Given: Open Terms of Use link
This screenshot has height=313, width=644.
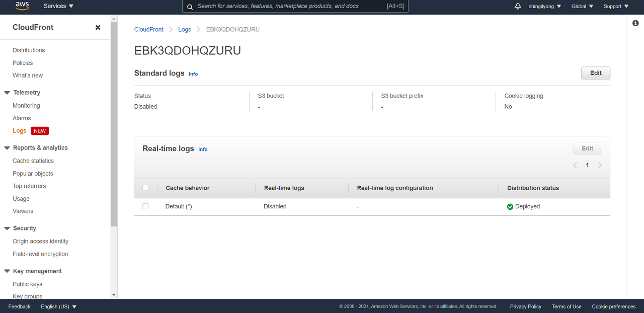Looking at the screenshot, I should click(x=567, y=306).
